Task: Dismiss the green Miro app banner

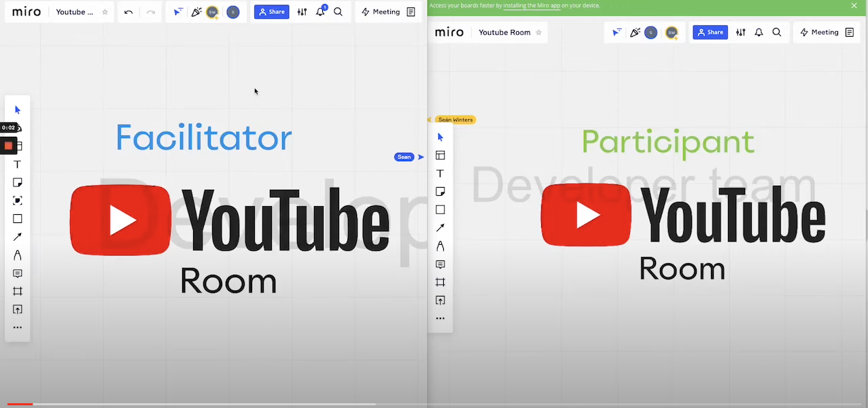Action: (x=854, y=5)
